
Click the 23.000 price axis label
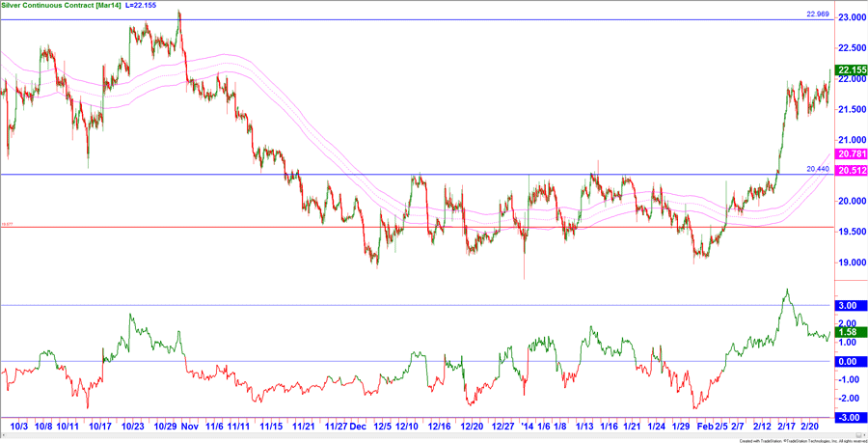click(x=850, y=18)
